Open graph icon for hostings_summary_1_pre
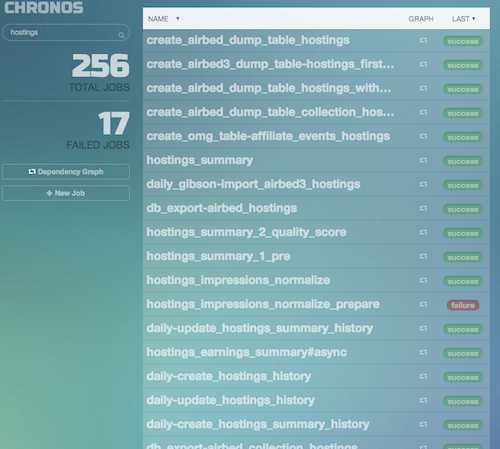Image resolution: width=500 pixels, height=449 pixels. [423, 256]
